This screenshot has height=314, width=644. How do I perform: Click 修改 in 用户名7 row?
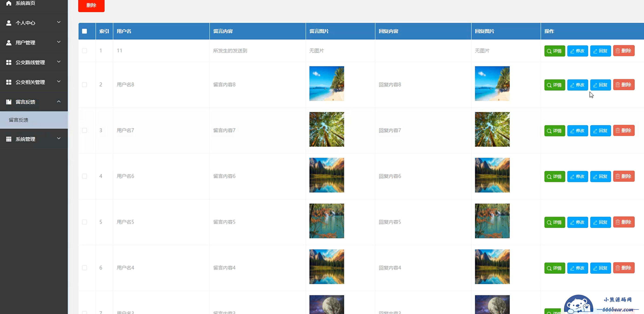pyautogui.click(x=578, y=131)
